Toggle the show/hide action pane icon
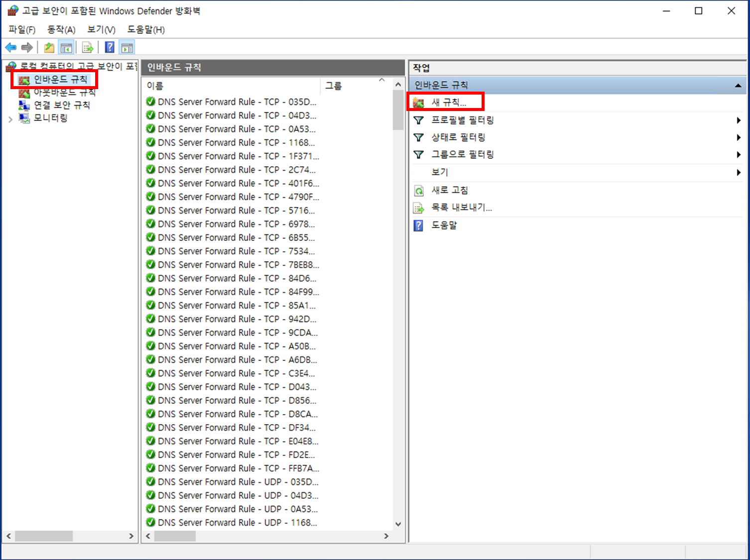This screenshot has height=560, width=750. click(127, 47)
